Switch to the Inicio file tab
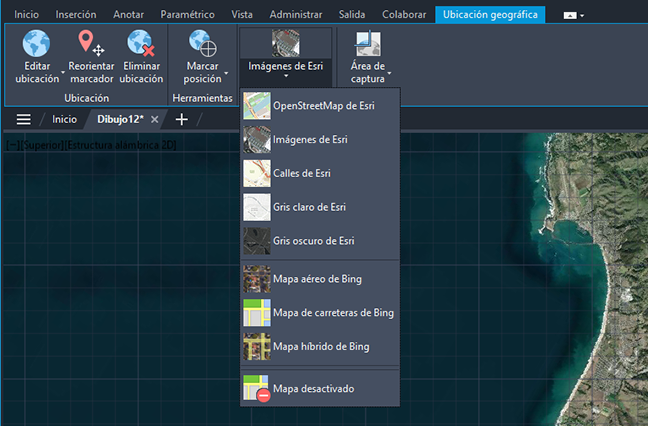648x426 pixels. tap(64, 119)
